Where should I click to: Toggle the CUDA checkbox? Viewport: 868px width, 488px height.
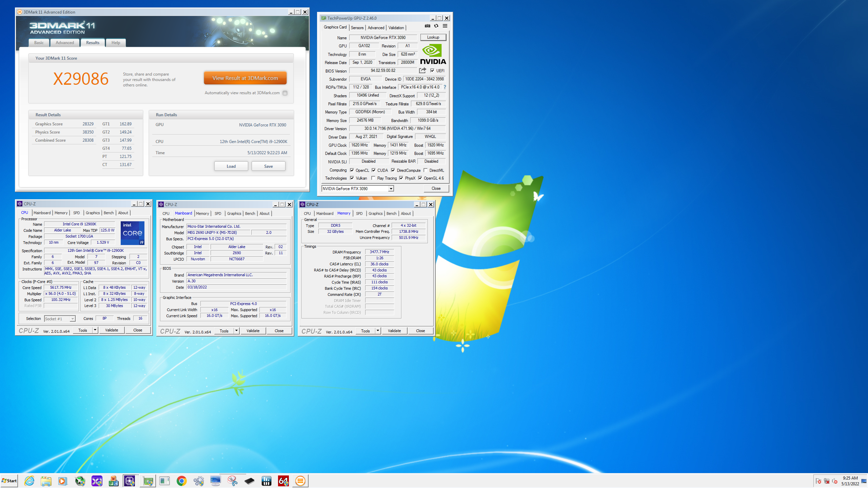[374, 170]
